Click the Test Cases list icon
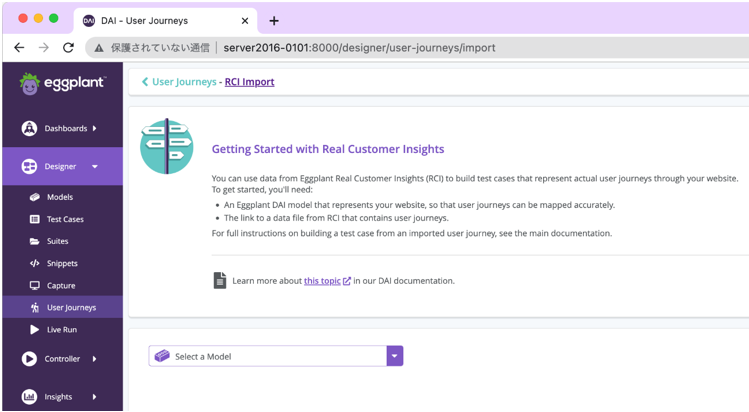The width and height of the screenshot is (749, 412). point(34,219)
